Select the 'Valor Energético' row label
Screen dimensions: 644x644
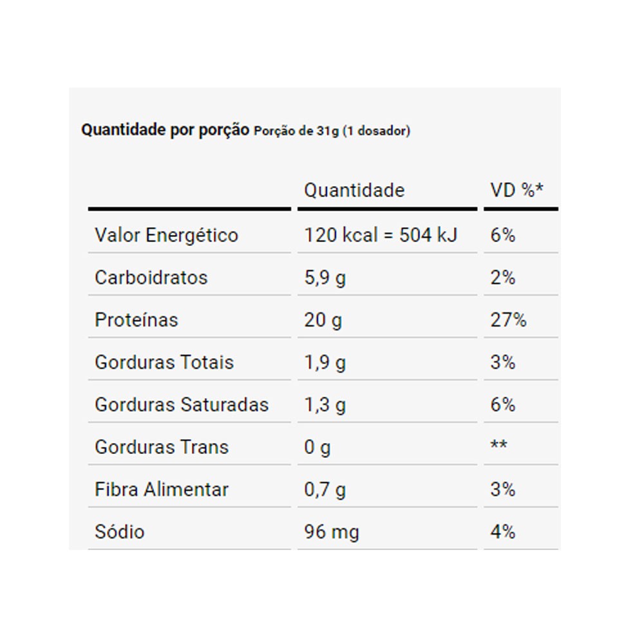[166, 235]
